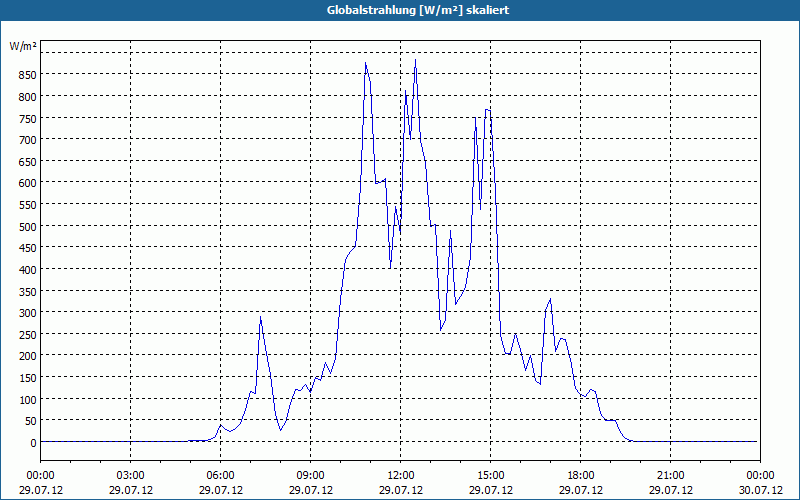The width and height of the screenshot is (800, 500).
Task: Click the 30.07.12 date label
Action: pyautogui.click(x=761, y=490)
